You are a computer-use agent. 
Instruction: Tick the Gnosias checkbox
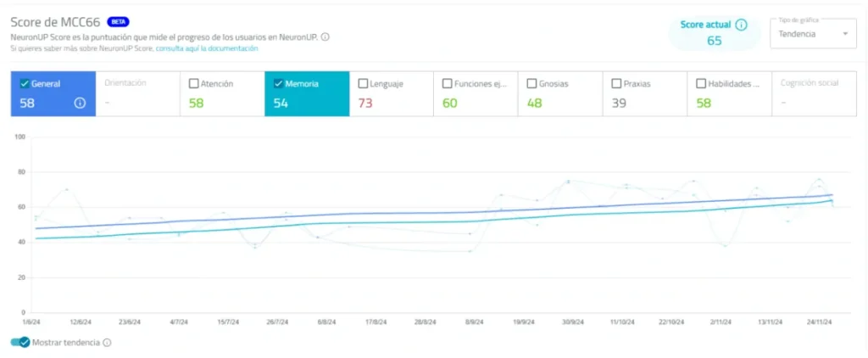click(531, 84)
